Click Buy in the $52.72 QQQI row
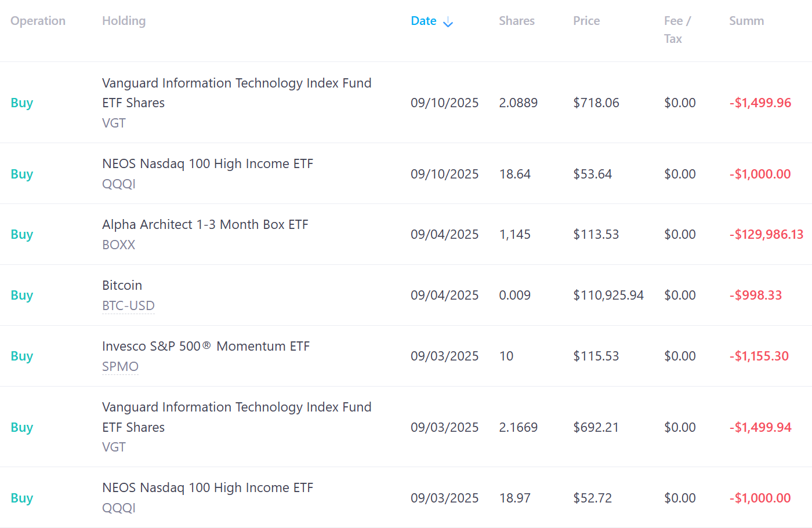The image size is (812, 528). (x=21, y=498)
